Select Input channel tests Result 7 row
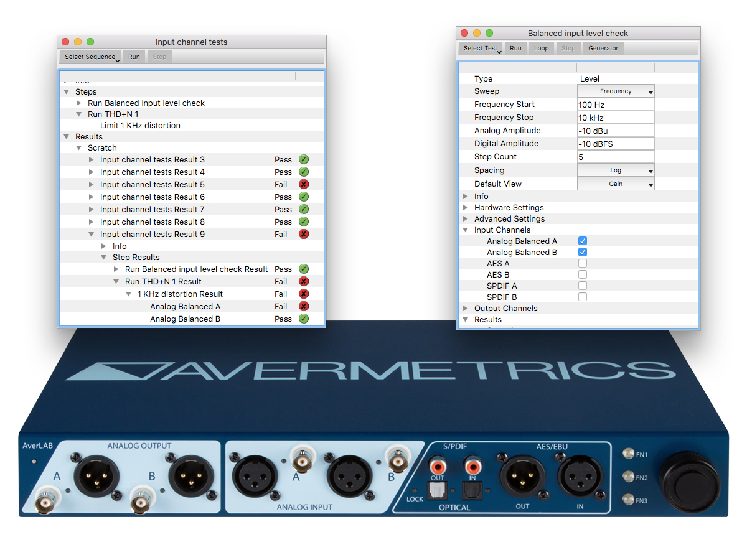The height and width of the screenshot is (560, 747). (192, 209)
